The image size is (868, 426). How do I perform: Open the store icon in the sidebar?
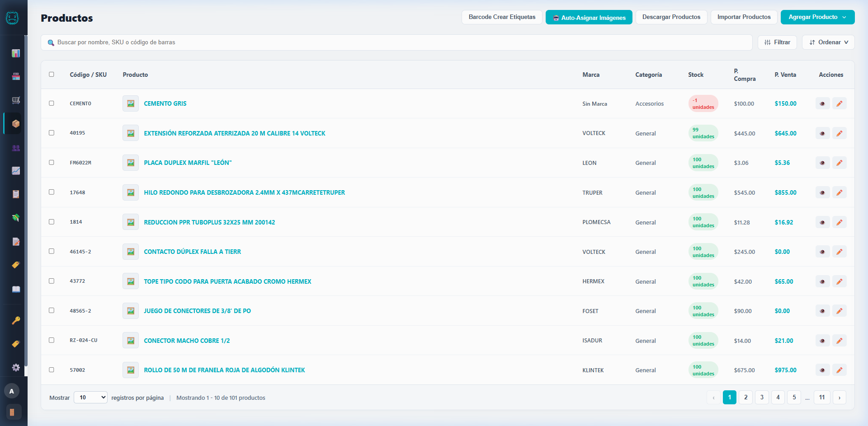pyautogui.click(x=16, y=77)
